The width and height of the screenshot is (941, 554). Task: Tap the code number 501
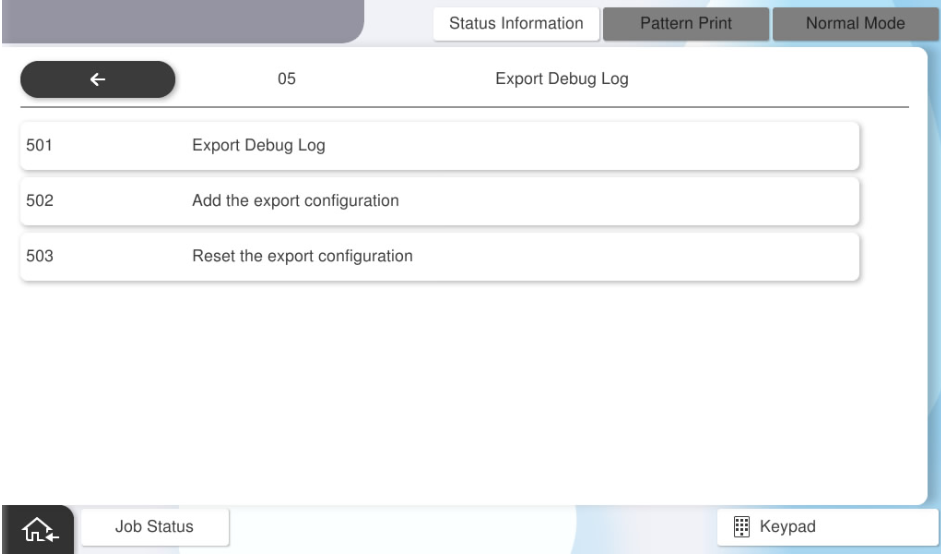pyautogui.click(x=40, y=146)
